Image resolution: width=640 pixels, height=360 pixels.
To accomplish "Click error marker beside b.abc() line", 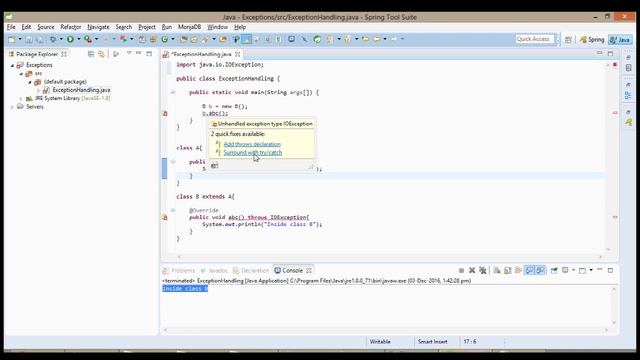I will [x=165, y=113].
